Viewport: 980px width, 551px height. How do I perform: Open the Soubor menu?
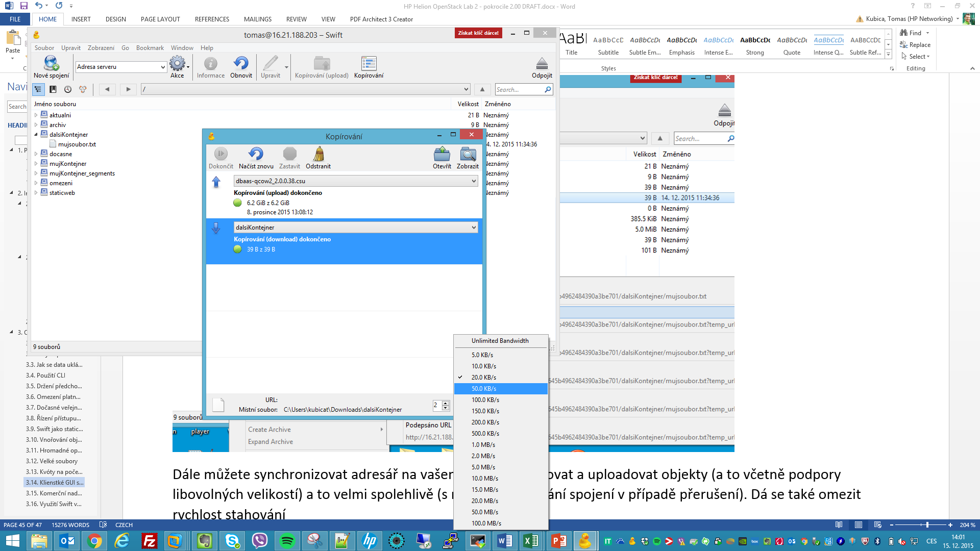44,48
